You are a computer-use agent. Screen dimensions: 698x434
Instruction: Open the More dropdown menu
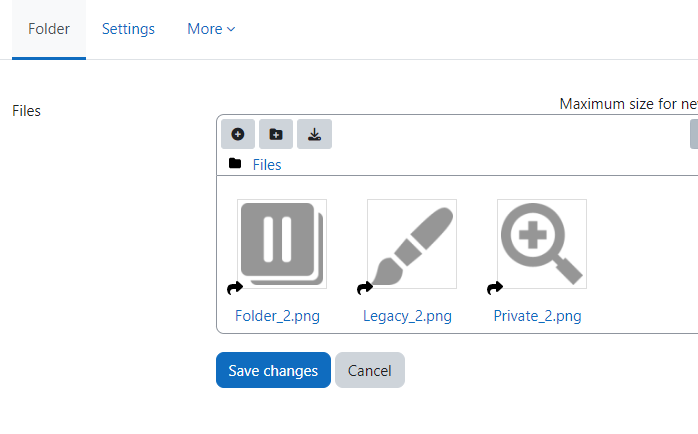[x=211, y=29]
